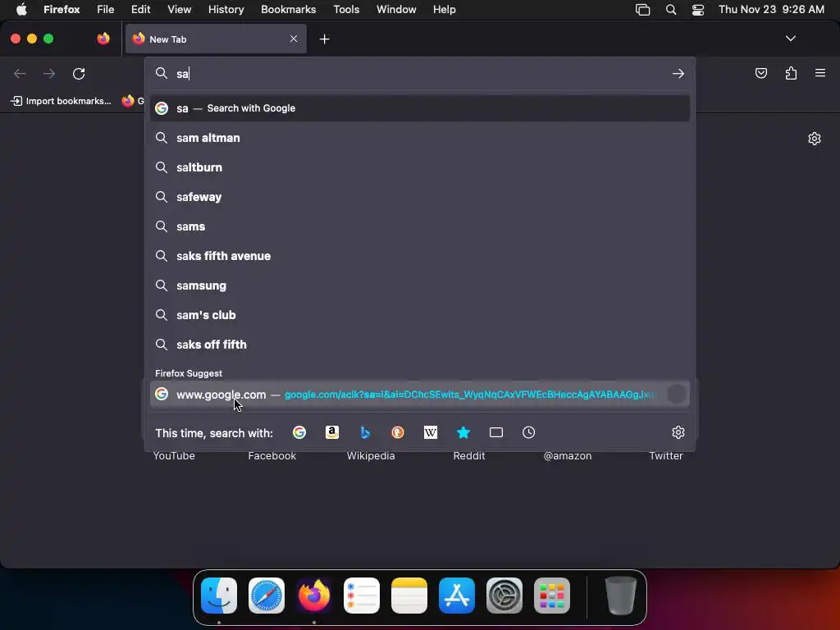
Task: Search this time with Bing icon
Action: (x=365, y=432)
